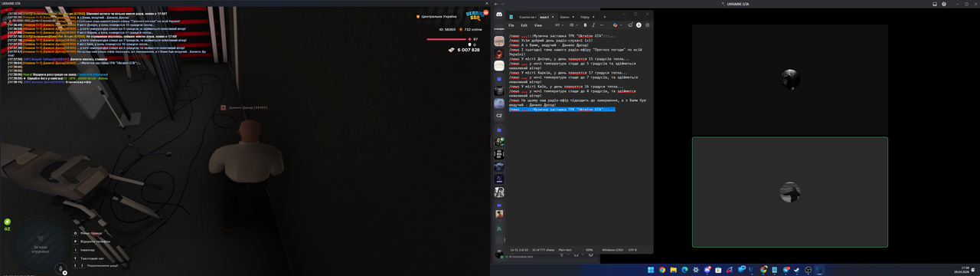The height and width of the screenshot is (276, 980).
Task: Click the microphone icon beside the minimap
Action: point(61,268)
